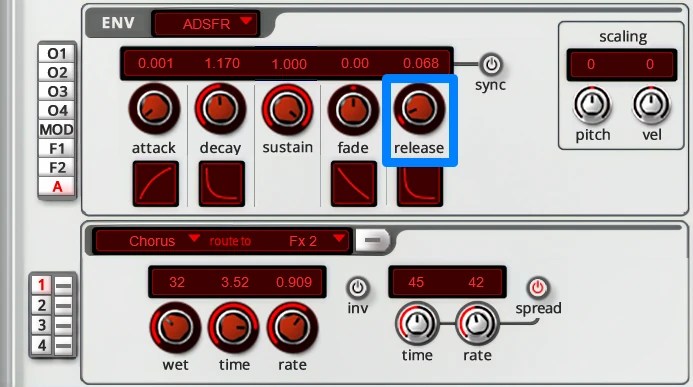Click the scaling pitch value field
693x387 pixels.
pyautogui.click(x=591, y=64)
